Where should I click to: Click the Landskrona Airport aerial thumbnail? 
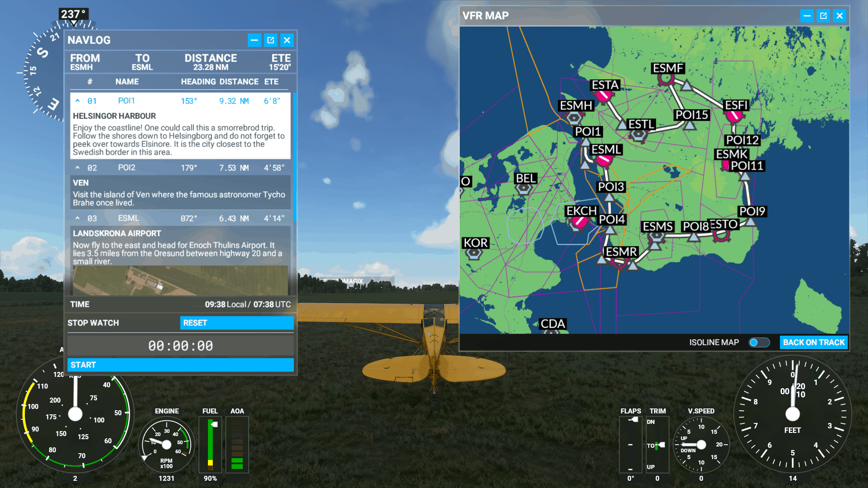pos(180,280)
